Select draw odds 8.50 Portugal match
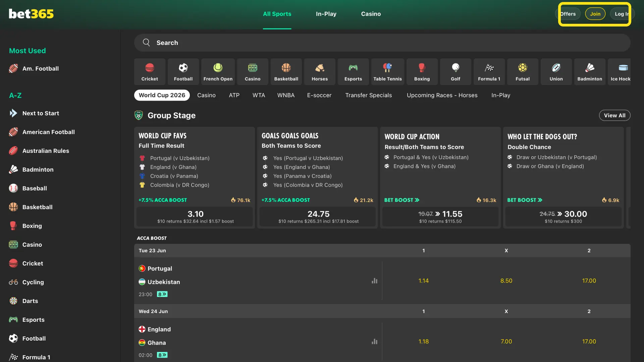The height and width of the screenshot is (362, 644). [x=506, y=281]
